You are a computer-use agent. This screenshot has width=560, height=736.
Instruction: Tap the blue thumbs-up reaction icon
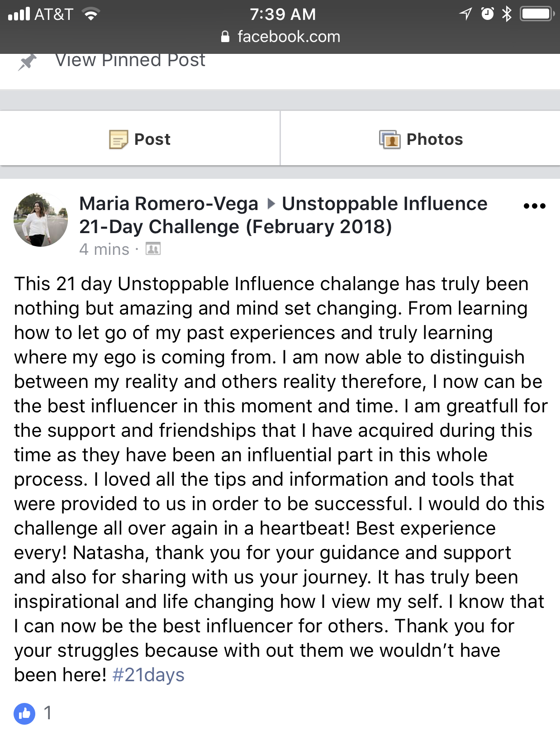tap(24, 713)
